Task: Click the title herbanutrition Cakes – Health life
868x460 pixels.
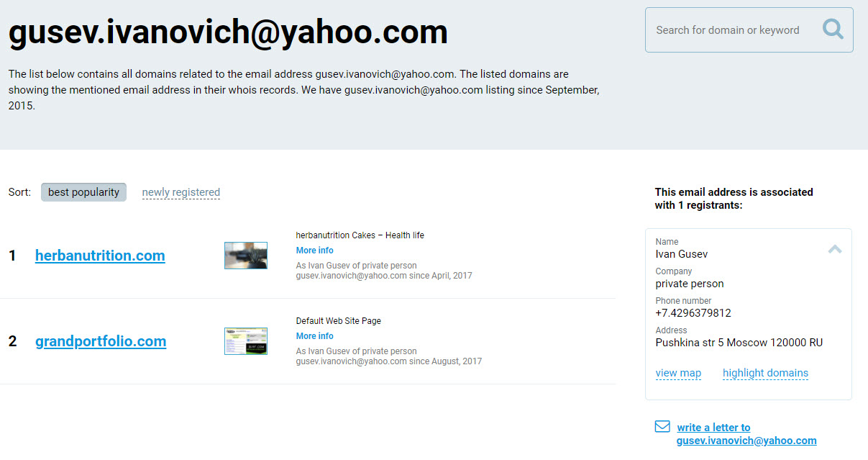Action: pos(360,235)
